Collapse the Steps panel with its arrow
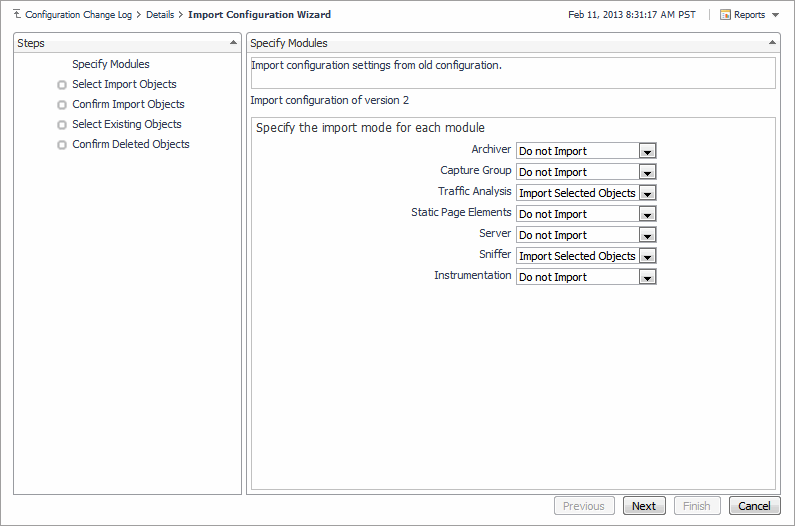795x526 pixels. [234, 43]
